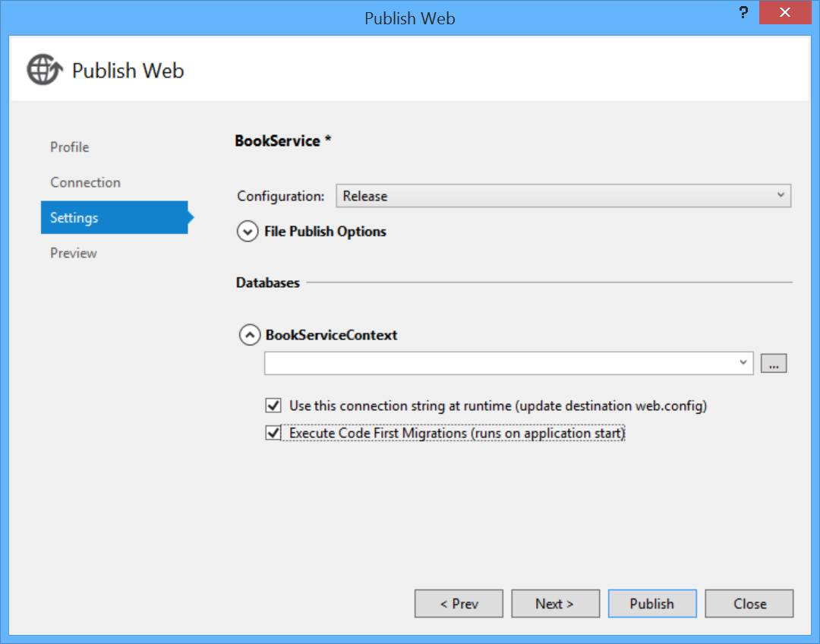The width and height of the screenshot is (820, 644).
Task: Click the connection string dropdown arrow icon
Action: [x=743, y=363]
